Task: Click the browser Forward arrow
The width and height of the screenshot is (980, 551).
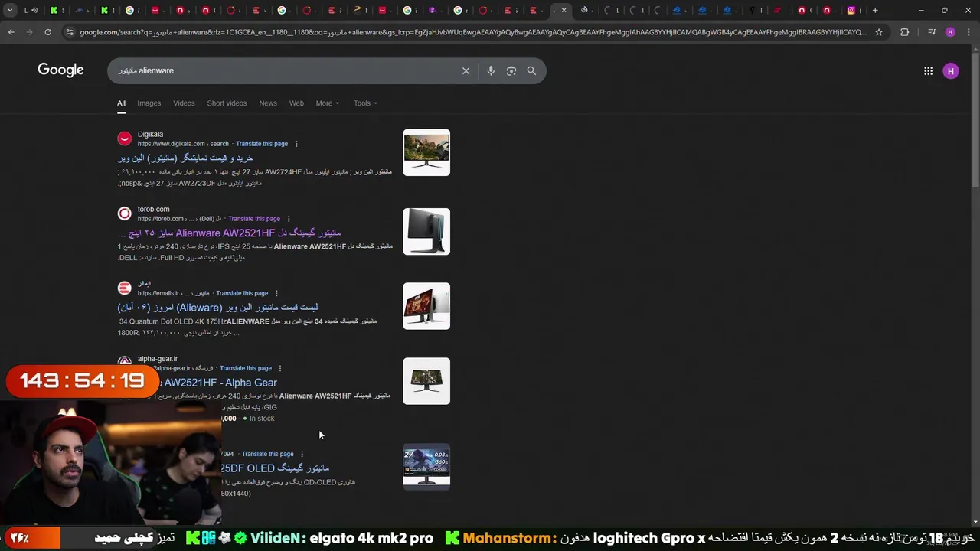Action: [29, 32]
